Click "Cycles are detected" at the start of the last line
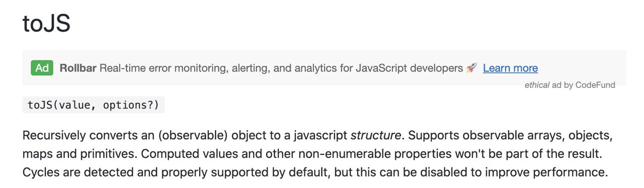Screen dimensions: 644x188 click(x=71, y=172)
